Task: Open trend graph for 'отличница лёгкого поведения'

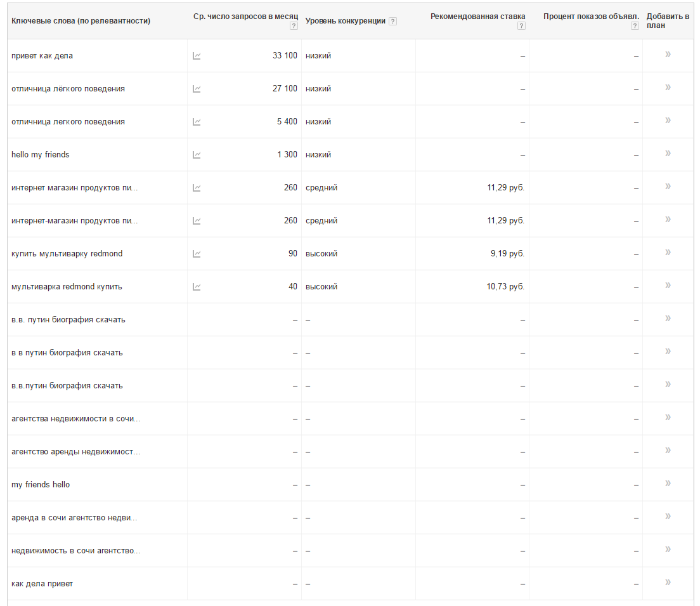Action: point(197,89)
